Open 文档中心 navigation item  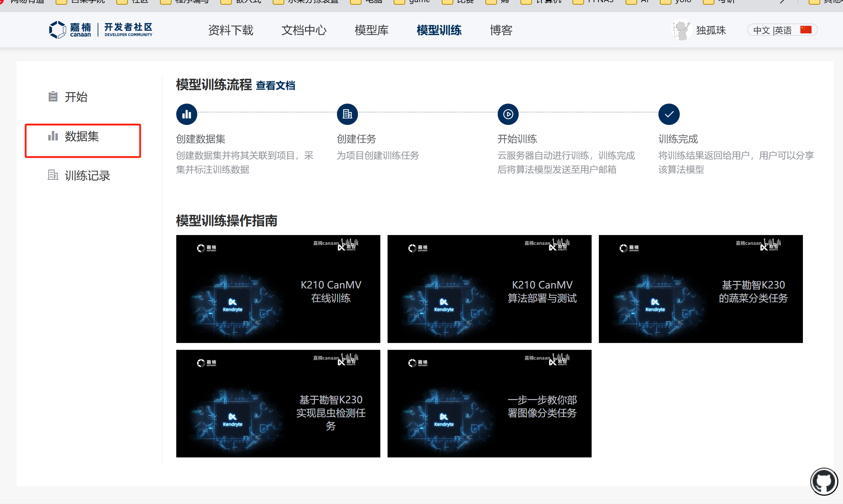(304, 30)
